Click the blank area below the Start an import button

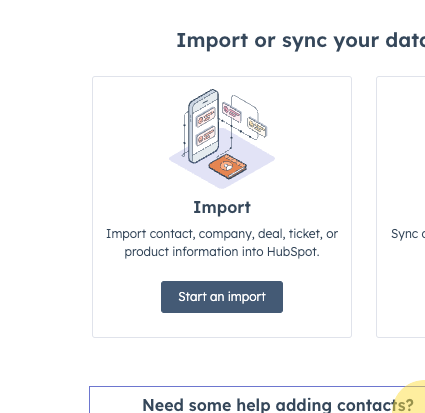pos(222,325)
